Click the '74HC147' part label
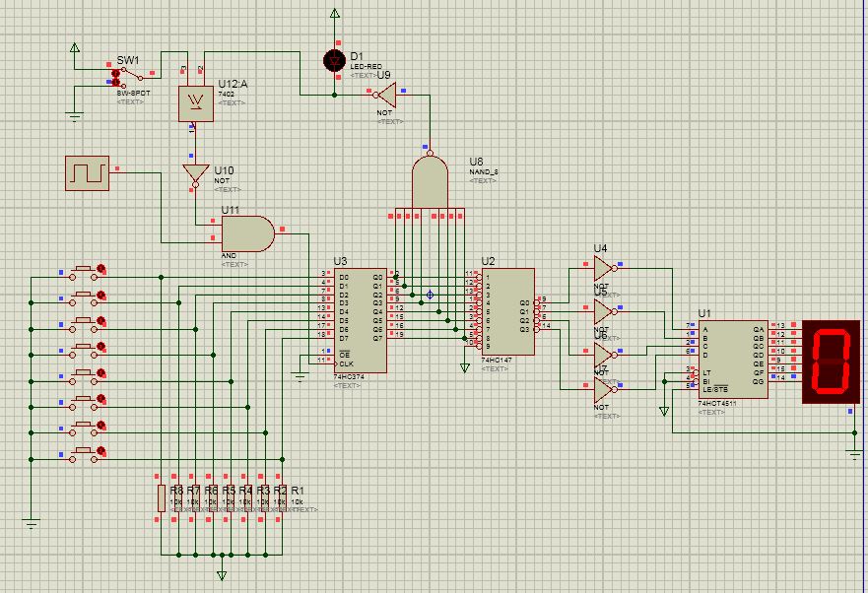 click(497, 360)
